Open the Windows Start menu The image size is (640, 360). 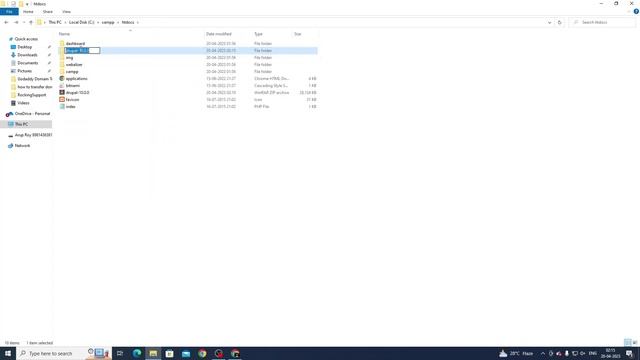[8, 353]
